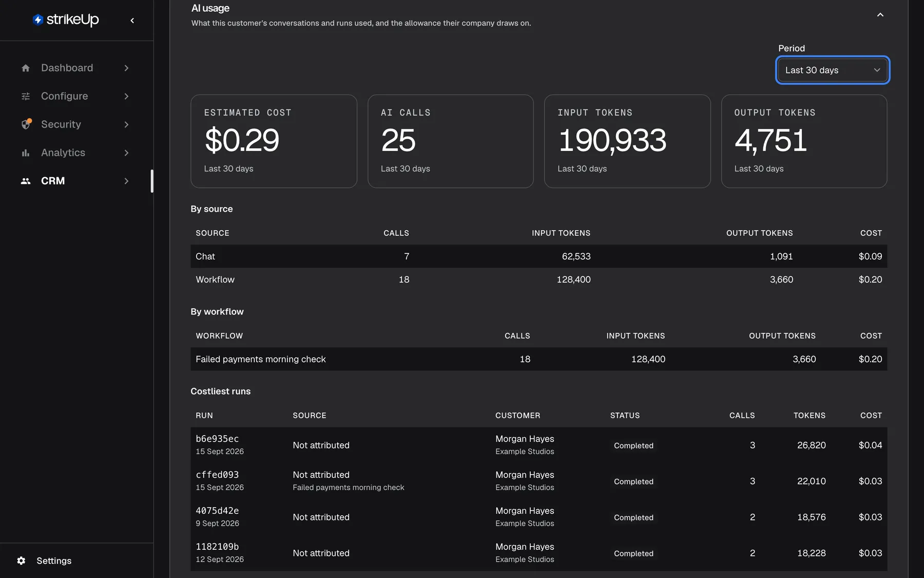Viewport: 924px width, 578px height.
Task: Expand the CRM submenu chevron
Action: click(126, 181)
